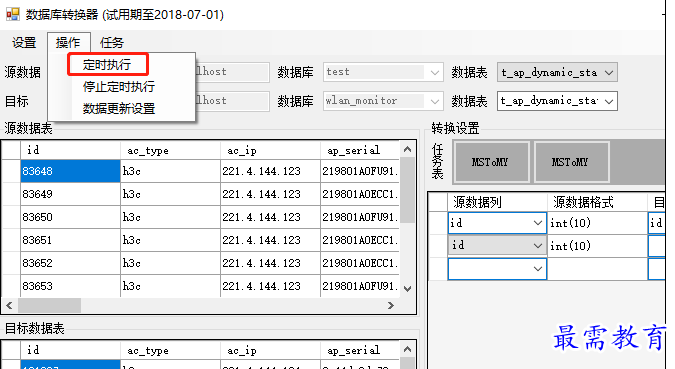The width and height of the screenshot is (675, 369).
Task: Click the source table scroll down arrow
Action: coord(407,289)
